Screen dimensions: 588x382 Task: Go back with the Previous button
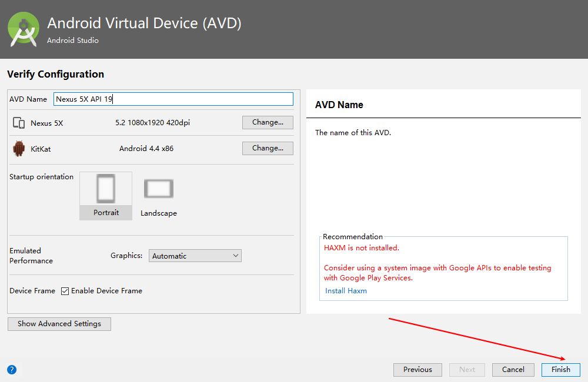pyautogui.click(x=417, y=370)
